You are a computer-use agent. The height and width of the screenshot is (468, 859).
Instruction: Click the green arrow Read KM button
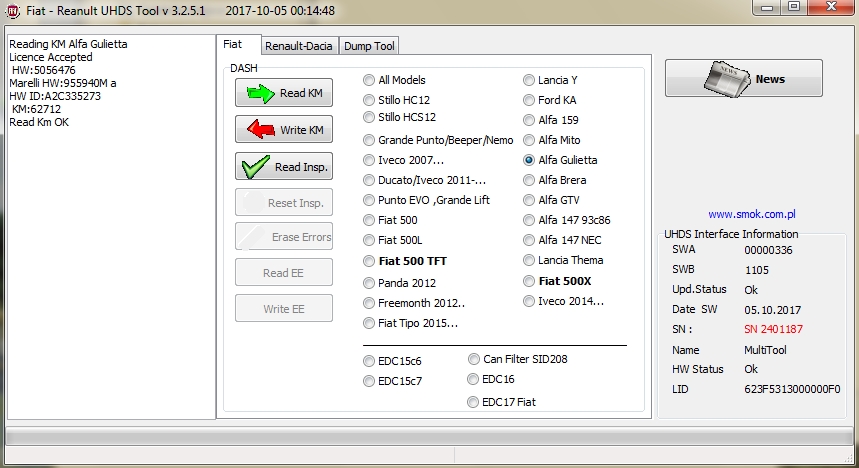tap(284, 93)
